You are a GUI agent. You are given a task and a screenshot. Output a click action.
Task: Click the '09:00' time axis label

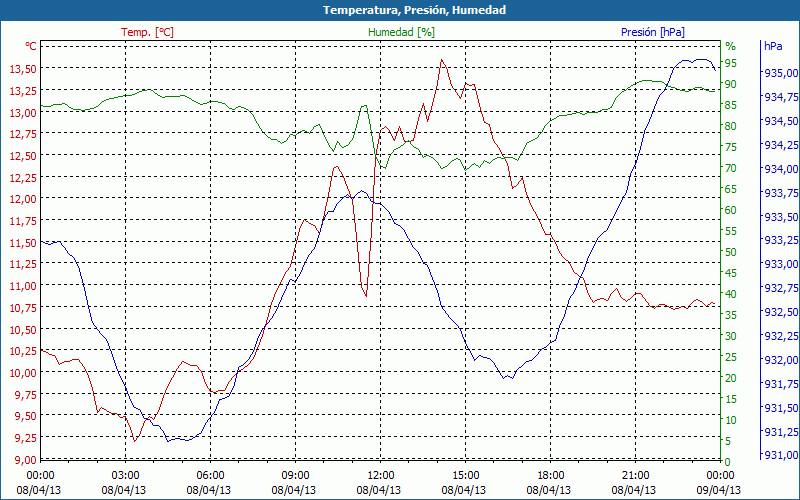pos(295,475)
